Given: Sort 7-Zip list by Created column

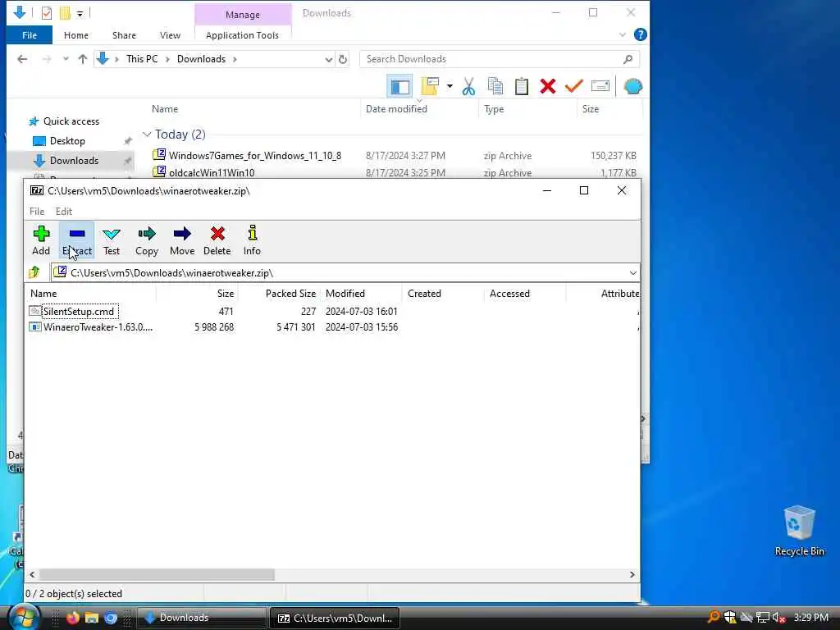Looking at the screenshot, I should [x=443, y=294].
